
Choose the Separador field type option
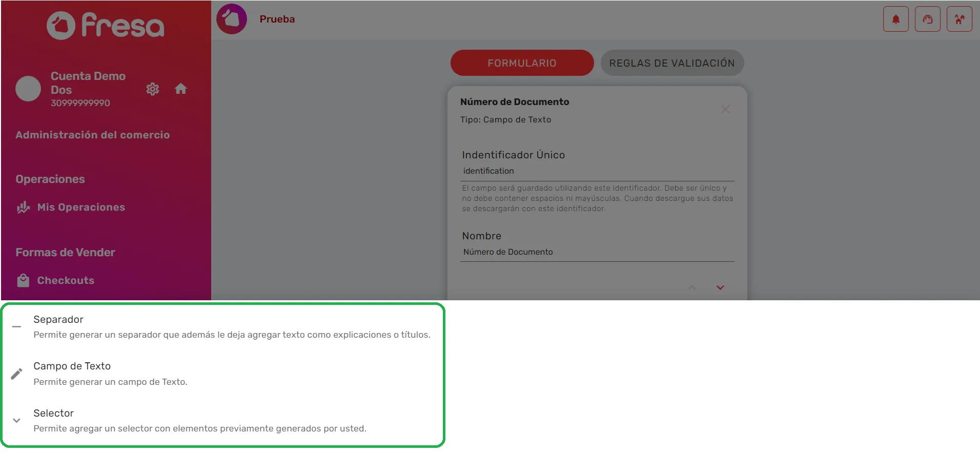coord(223,327)
